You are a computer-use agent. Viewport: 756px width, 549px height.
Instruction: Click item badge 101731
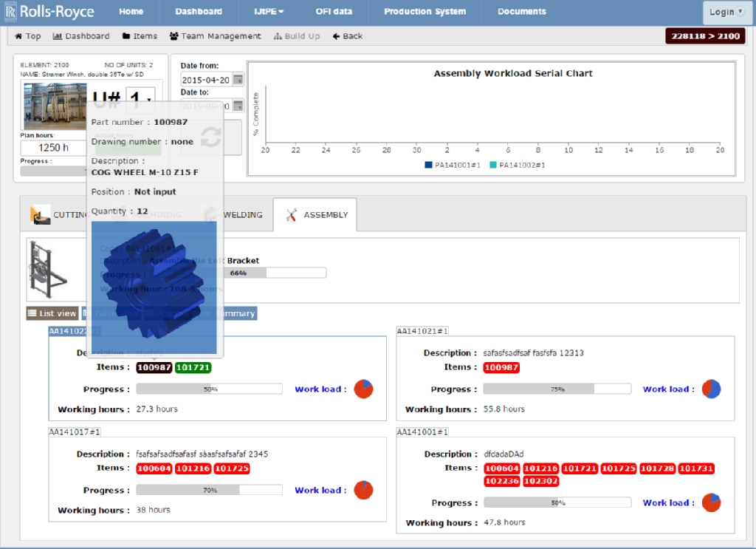[696, 468]
